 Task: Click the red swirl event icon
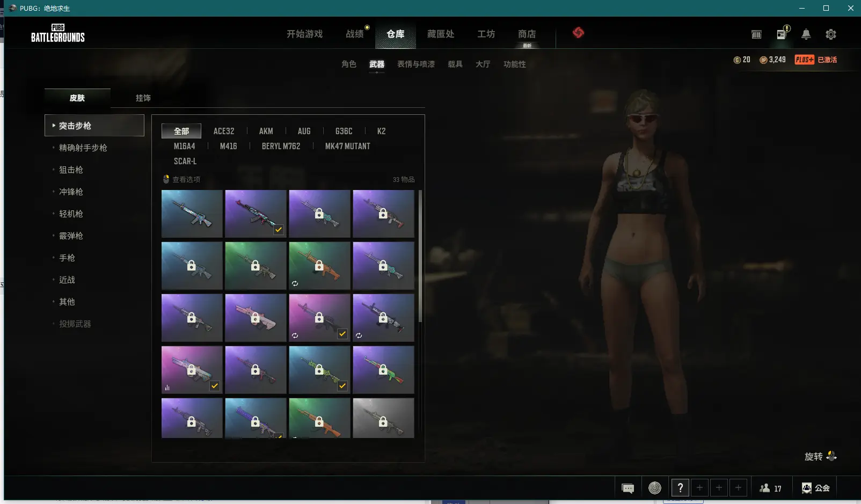pyautogui.click(x=578, y=33)
